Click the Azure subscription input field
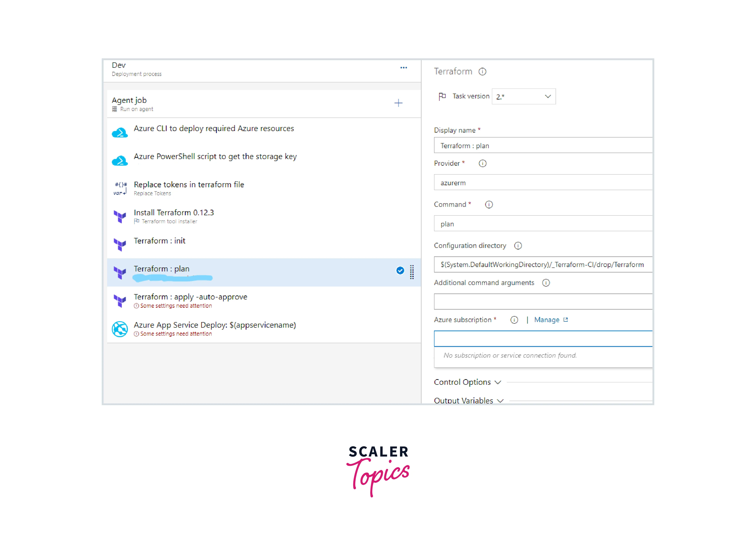The width and height of the screenshot is (756, 540). point(542,339)
